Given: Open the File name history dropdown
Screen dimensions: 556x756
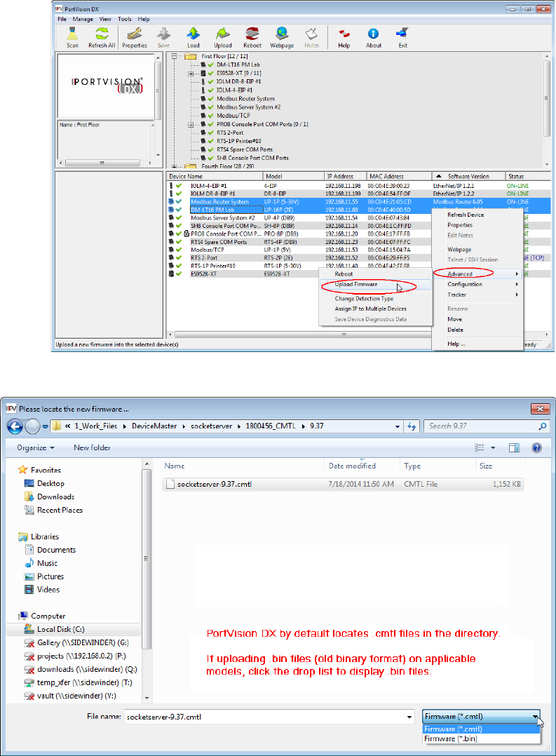Looking at the screenshot, I should pos(409,717).
